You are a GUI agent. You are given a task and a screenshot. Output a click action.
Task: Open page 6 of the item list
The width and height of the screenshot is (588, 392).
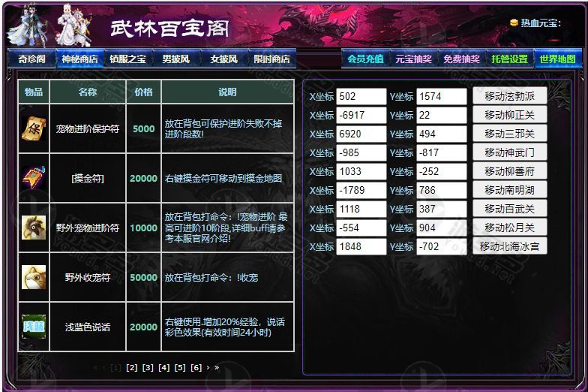tap(196, 367)
